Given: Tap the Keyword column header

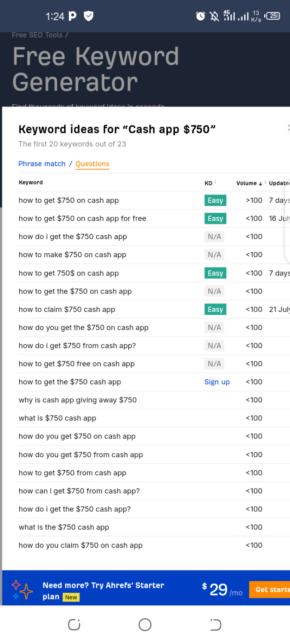Looking at the screenshot, I should (31, 182).
